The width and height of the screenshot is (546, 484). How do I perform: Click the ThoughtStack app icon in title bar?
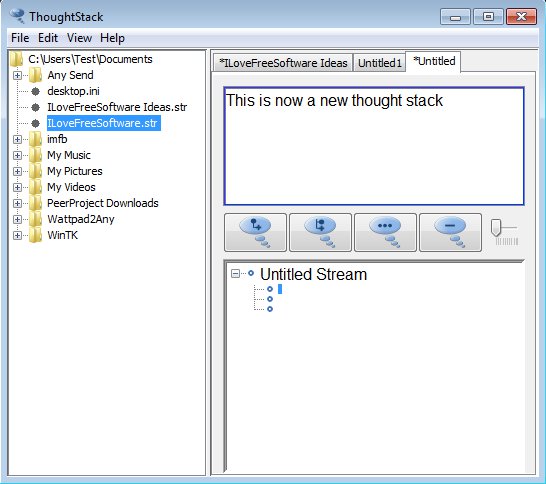[x=17, y=16]
